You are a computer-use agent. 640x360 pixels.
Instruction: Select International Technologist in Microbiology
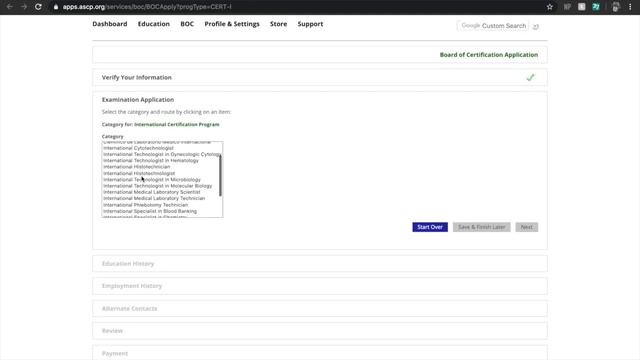click(x=152, y=180)
